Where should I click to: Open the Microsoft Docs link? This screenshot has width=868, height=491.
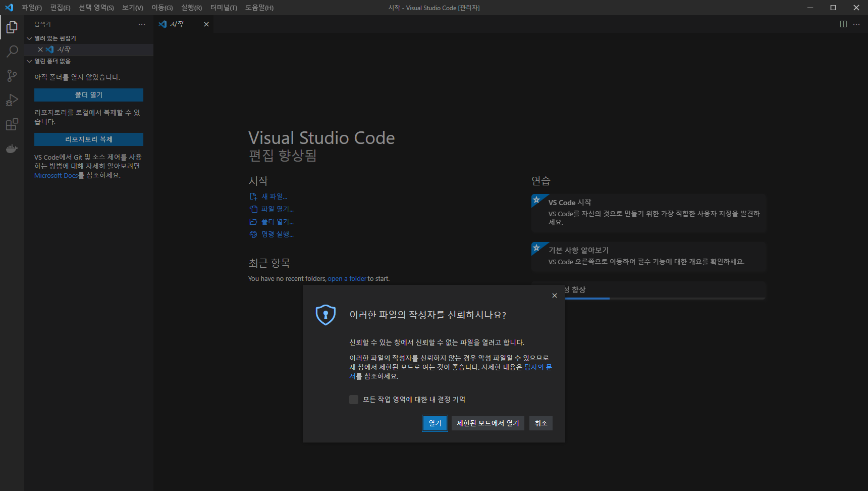tap(56, 176)
